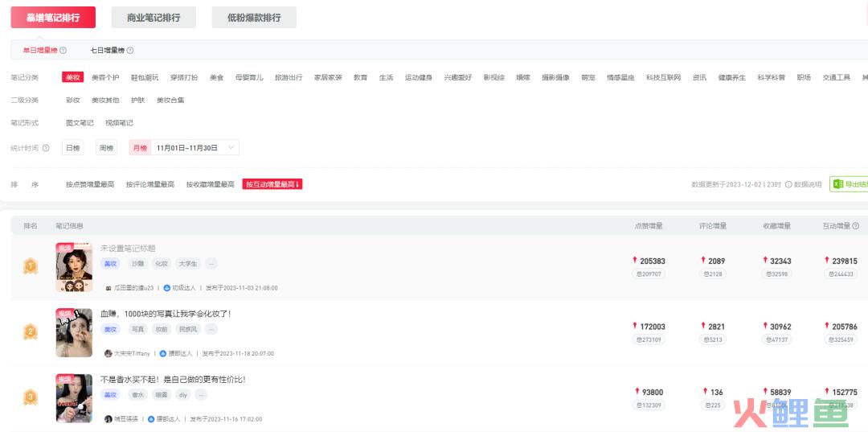
Task: Expand the '...' tags on the first note
Action: (211, 264)
